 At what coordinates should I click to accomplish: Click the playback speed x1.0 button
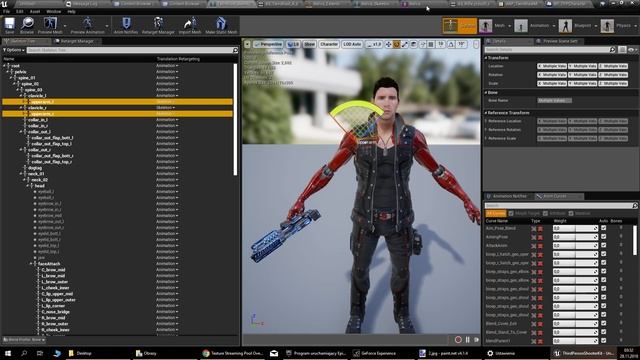(373, 44)
